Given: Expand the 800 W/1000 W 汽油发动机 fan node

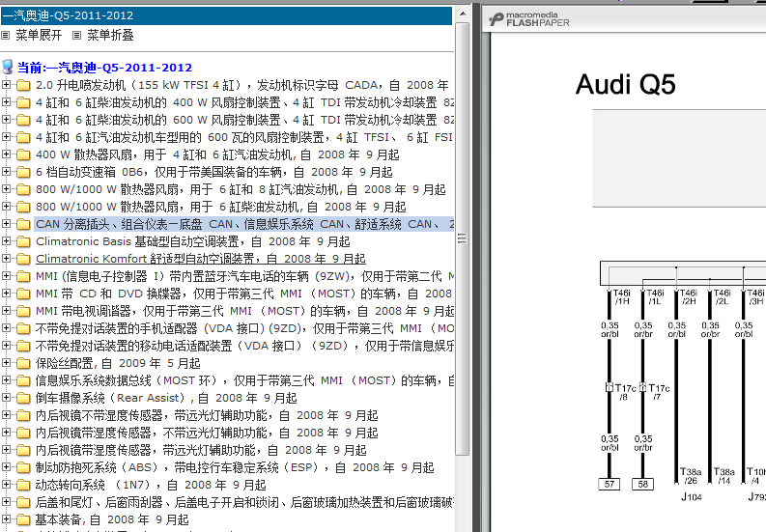Looking at the screenshot, I should pos(6,189).
